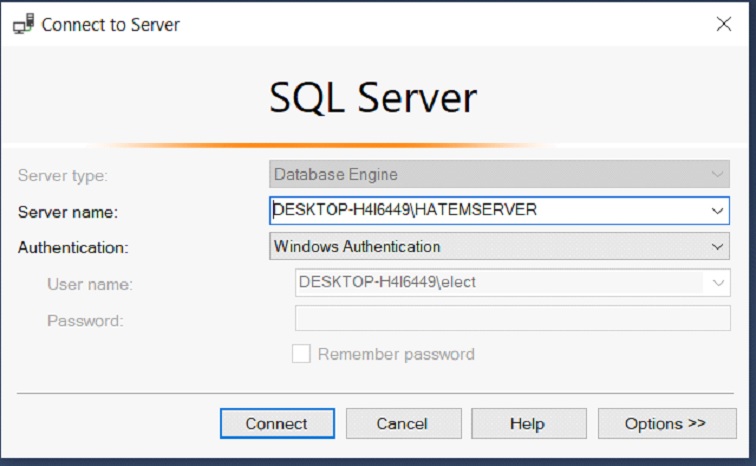Close the Connect to Server dialog
The height and width of the screenshot is (466, 756).
pyautogui.click(x=724, y=24)
